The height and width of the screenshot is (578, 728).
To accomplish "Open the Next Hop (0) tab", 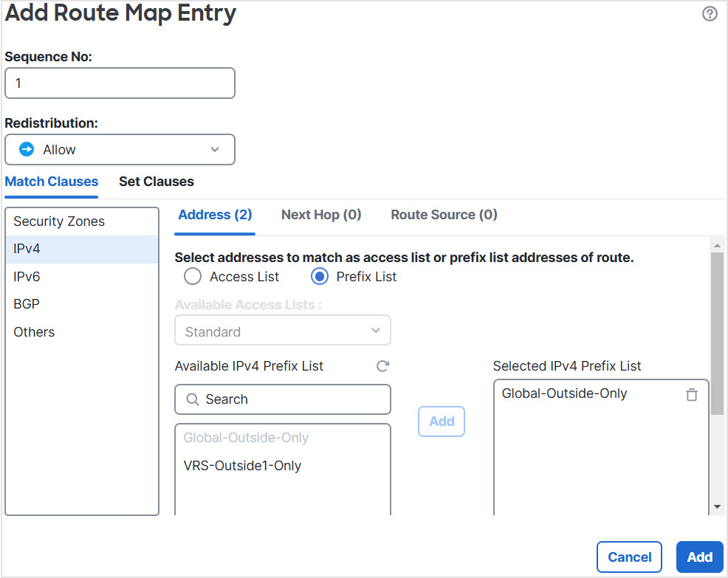I will coord(321,215).
